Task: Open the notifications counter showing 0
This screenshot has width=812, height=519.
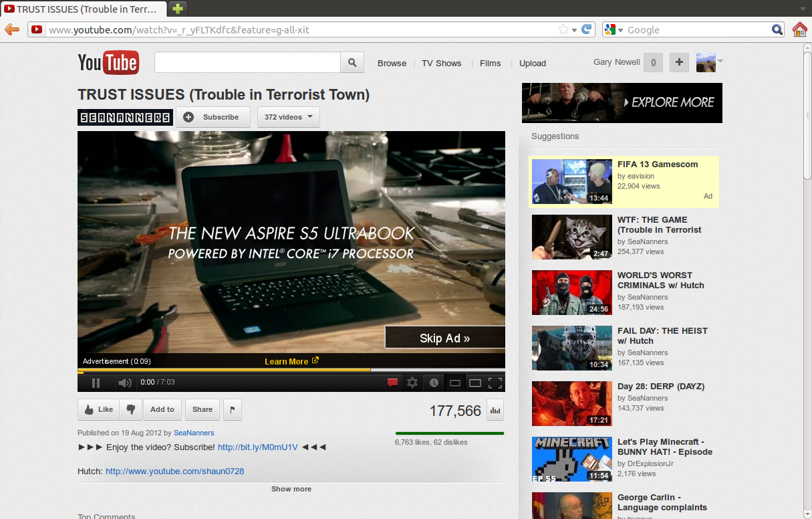Action: 653,63
